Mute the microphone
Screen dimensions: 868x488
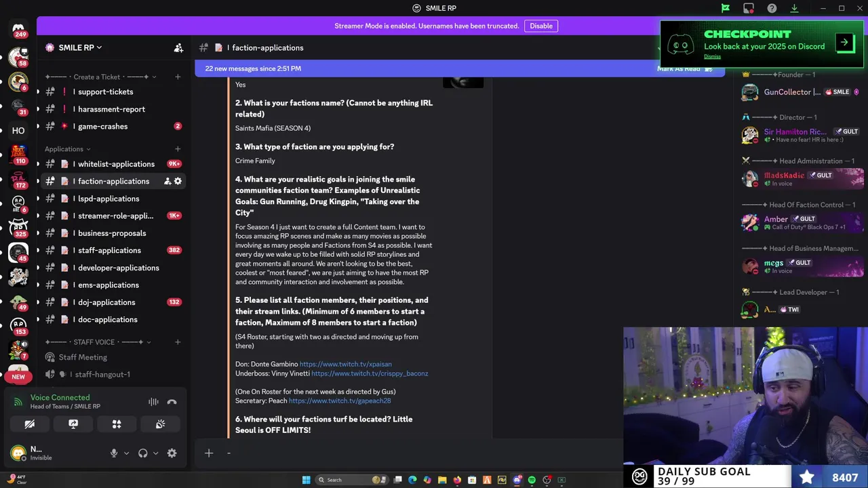coord(114,453)
